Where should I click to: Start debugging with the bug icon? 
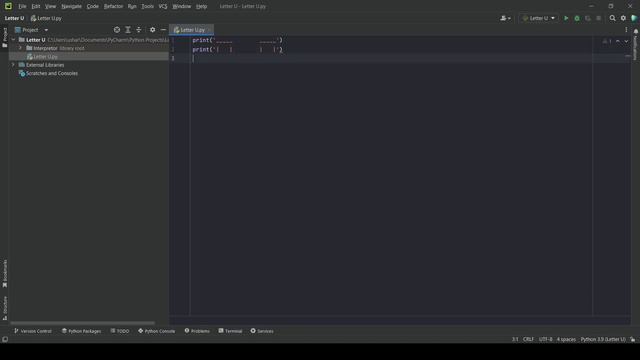[577, 18]
